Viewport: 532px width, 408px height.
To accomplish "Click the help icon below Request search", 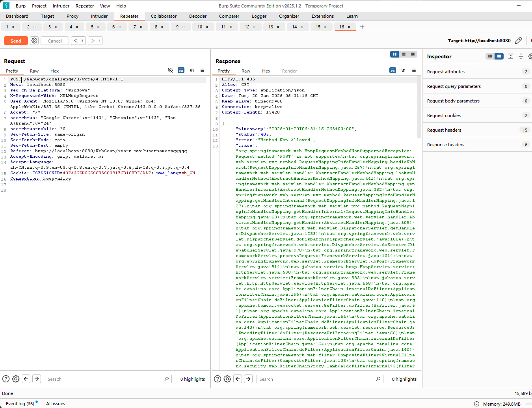I will [6, 379].
